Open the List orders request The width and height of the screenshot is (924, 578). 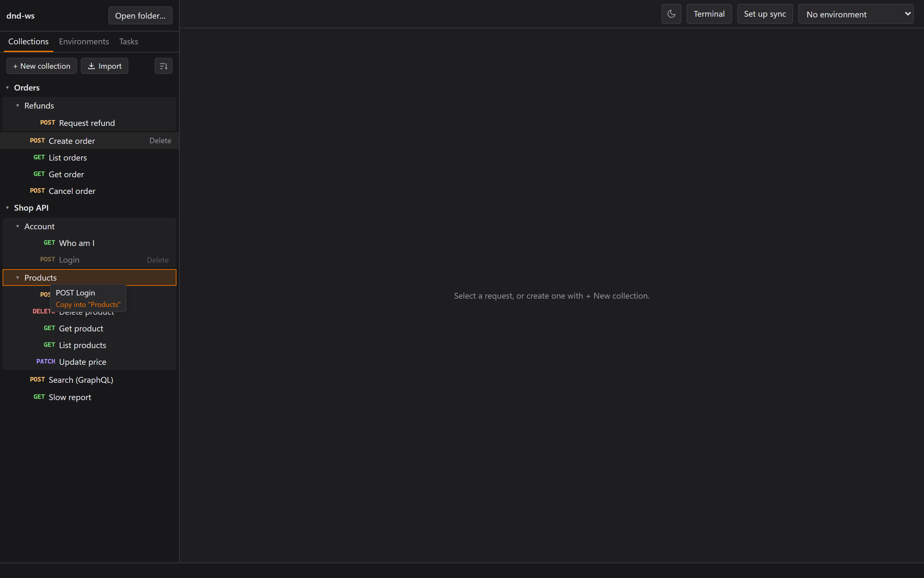click(x=89, y=157)
